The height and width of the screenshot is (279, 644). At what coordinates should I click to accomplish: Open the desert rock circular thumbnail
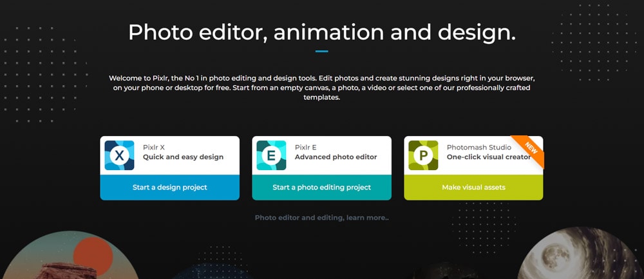pos(71,255)
